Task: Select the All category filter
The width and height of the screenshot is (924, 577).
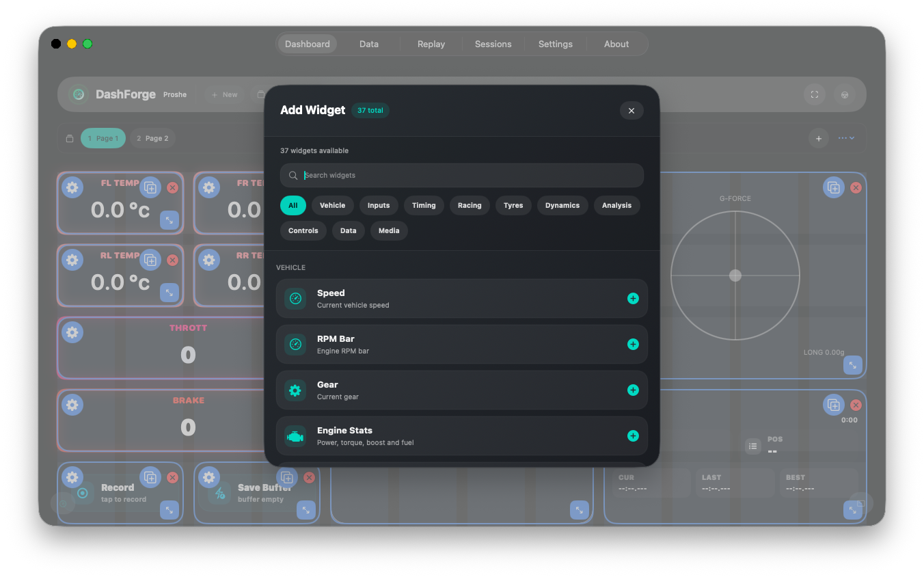Action: point(293,205)
